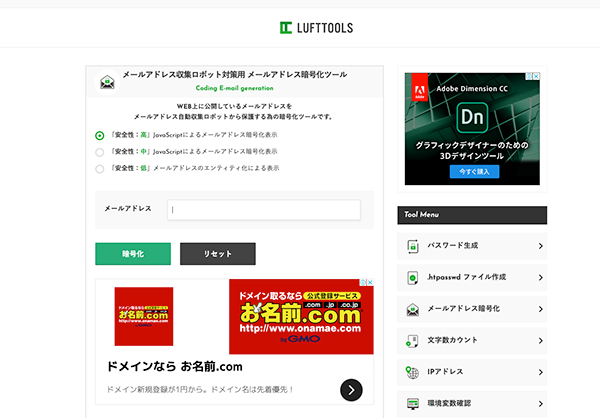The height and width of the screenshot is (418, 600).
Task: Select the low security entity encoding option
Action: 100,169
